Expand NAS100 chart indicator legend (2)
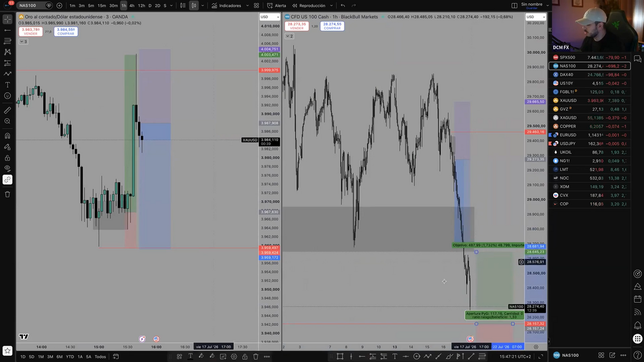This screenshot has height=362, width=644. 289,36
